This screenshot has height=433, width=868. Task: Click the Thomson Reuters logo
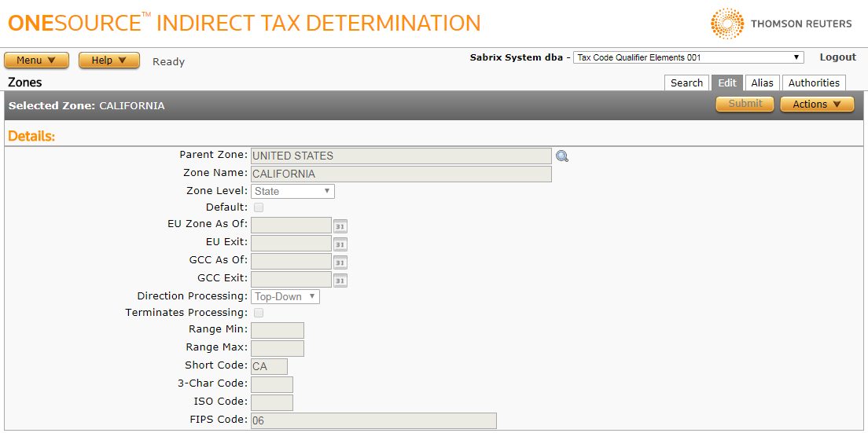(781, 24)
